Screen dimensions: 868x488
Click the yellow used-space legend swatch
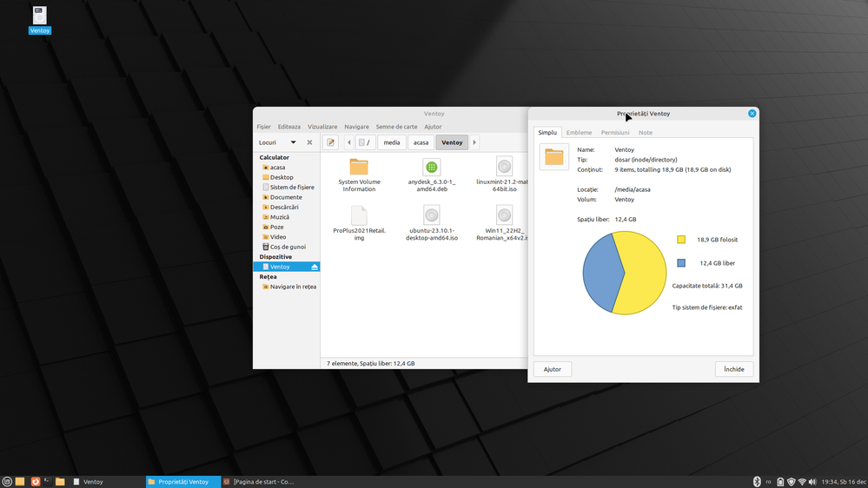click(681, 240)
